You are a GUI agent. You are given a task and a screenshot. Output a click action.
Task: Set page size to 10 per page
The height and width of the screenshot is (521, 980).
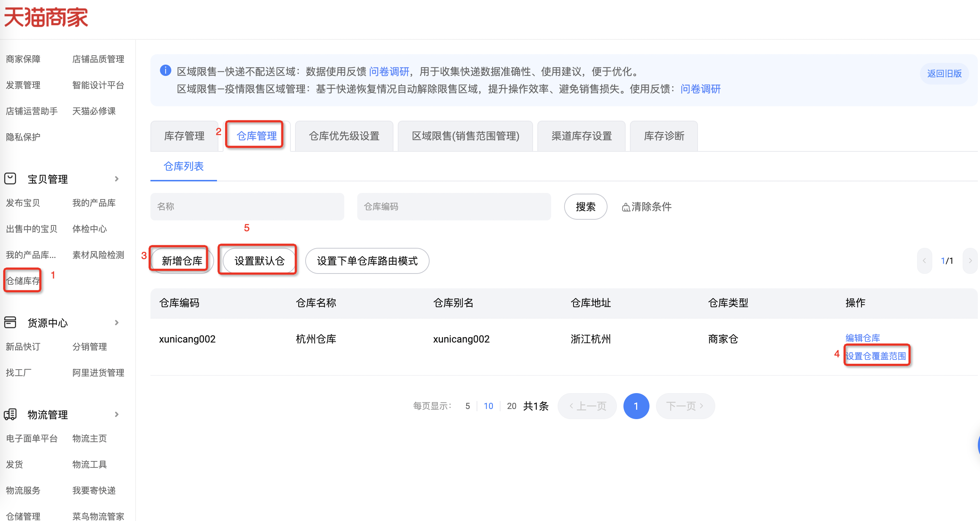[x=488, y=406]
